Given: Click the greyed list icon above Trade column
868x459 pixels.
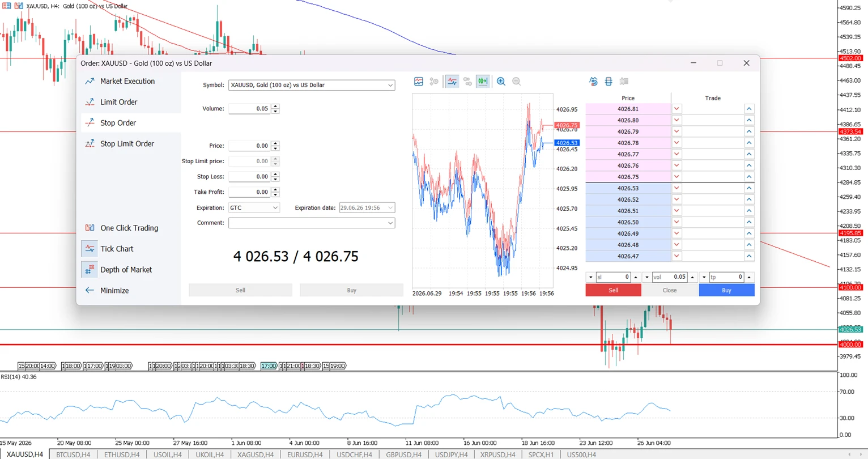Looking at the screenshot, I should click(x=624, y=82).
